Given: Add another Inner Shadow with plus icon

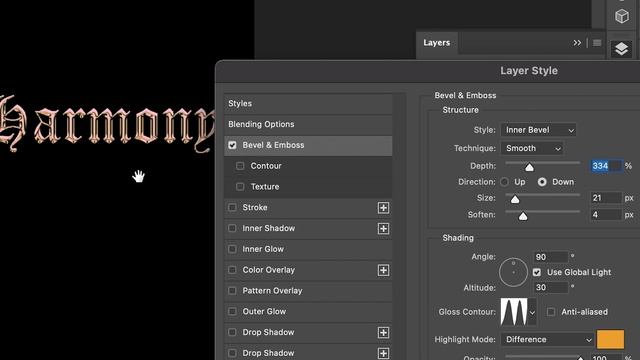Looking at the screenshot, I should [383, 229].
